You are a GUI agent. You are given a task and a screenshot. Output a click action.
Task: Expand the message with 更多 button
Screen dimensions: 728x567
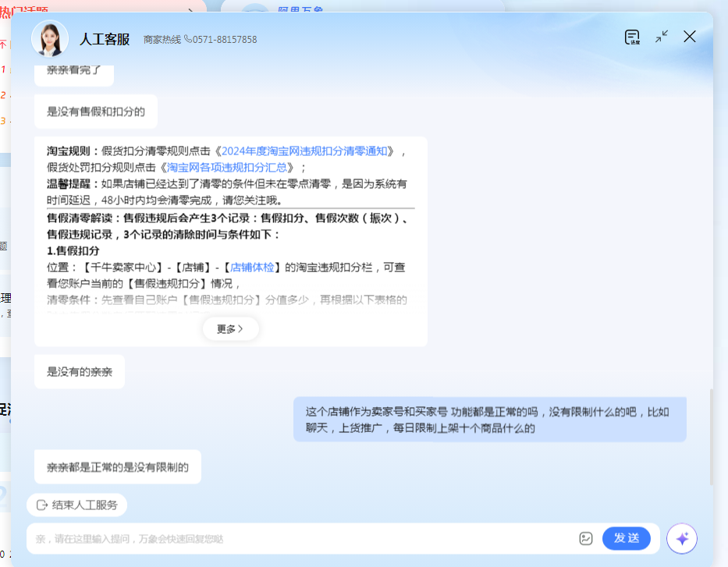coord(230,329)
